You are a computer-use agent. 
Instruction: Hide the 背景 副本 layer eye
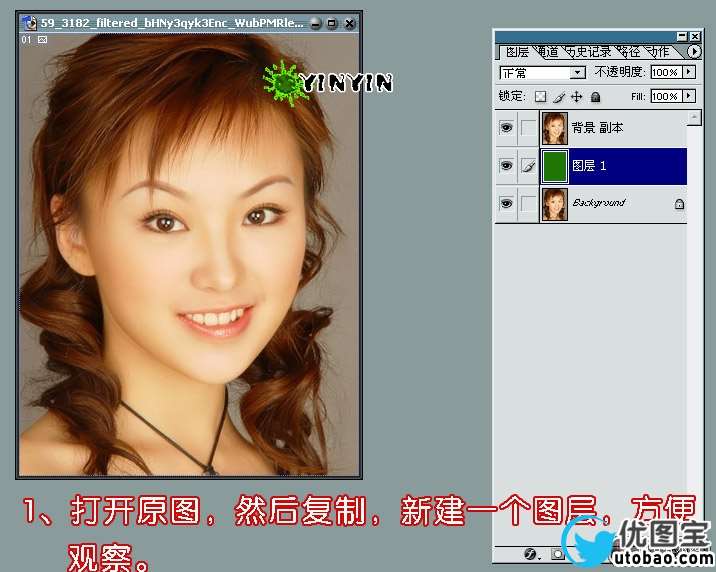coord(506,127)
